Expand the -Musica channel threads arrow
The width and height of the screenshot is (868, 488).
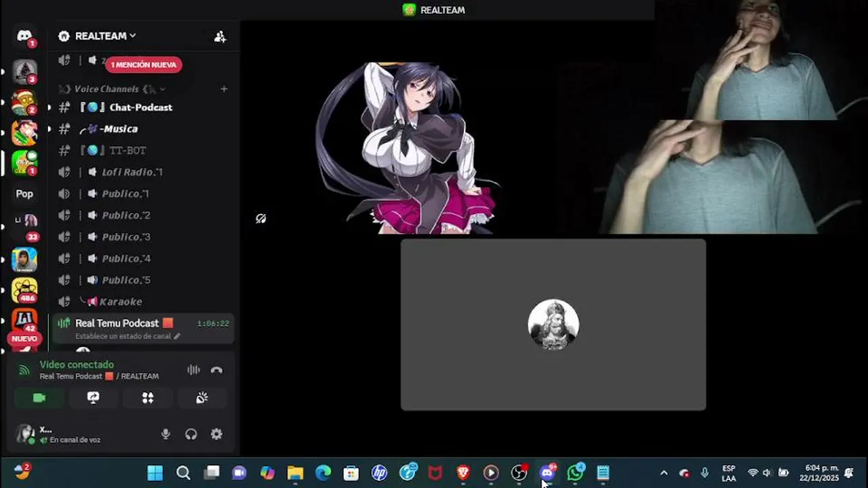click(49, 129)
